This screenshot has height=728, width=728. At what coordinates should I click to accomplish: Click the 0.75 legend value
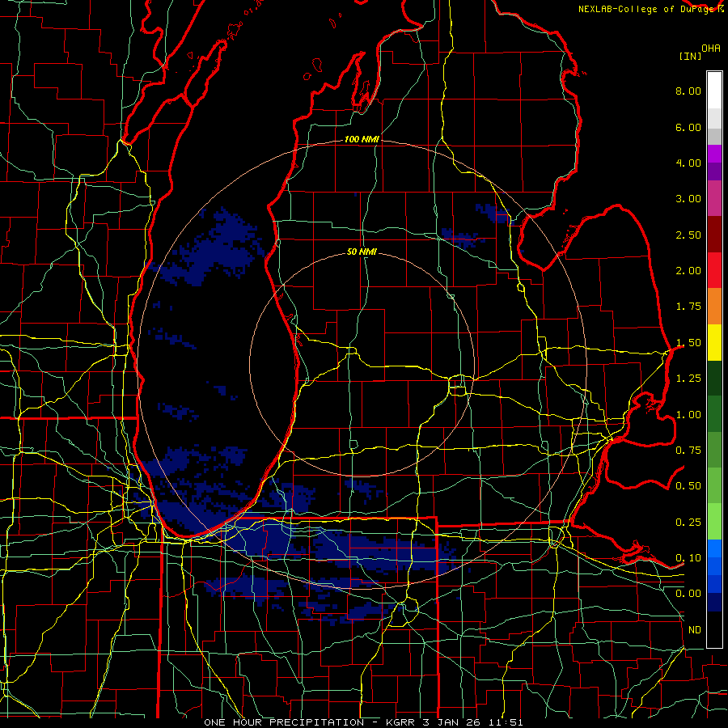click(x=688, y=451)
